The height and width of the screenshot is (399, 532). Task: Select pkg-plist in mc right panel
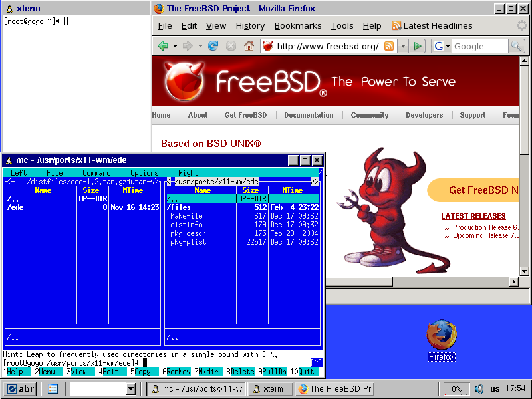(243, 242)
